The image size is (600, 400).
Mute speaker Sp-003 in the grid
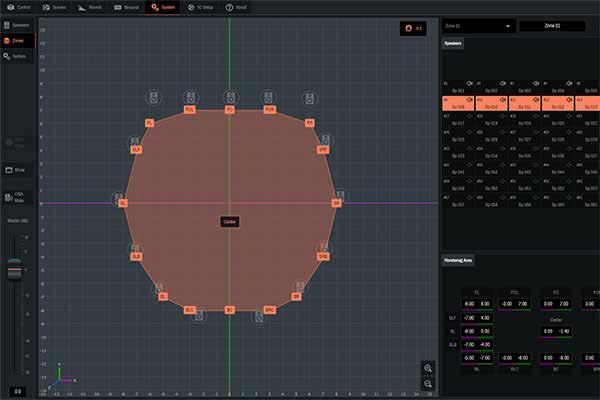(x=536, y=83)
